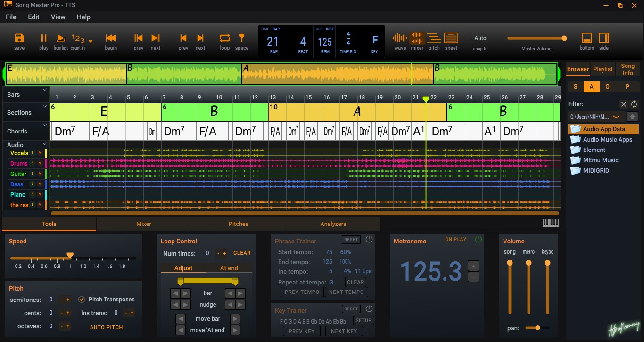Click the space marker icon
This screenshot has width=644, height=342.
tap(242, 38)
